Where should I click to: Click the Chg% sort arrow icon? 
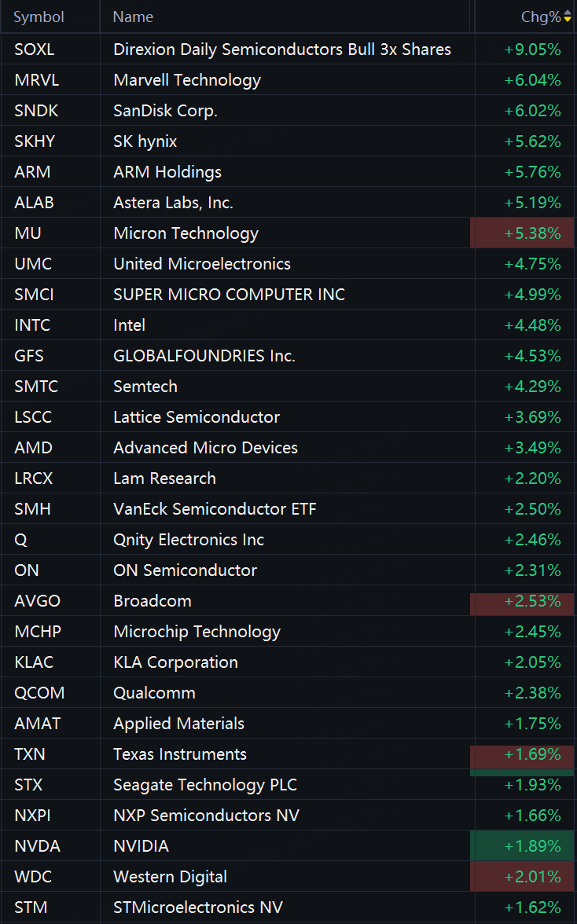568,16
